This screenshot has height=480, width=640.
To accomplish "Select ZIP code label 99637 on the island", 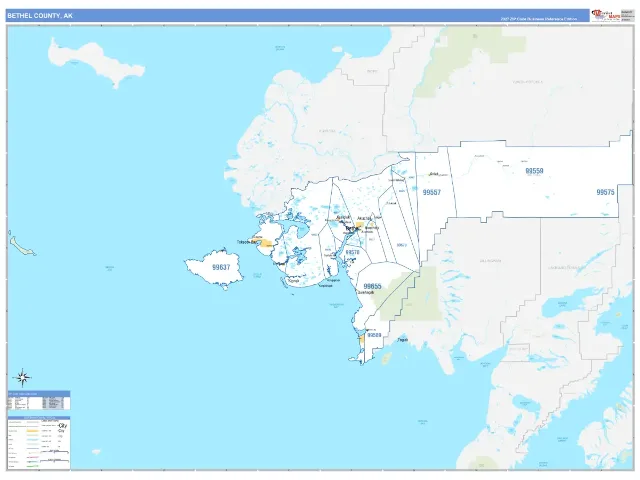I will tap(221, 267).
